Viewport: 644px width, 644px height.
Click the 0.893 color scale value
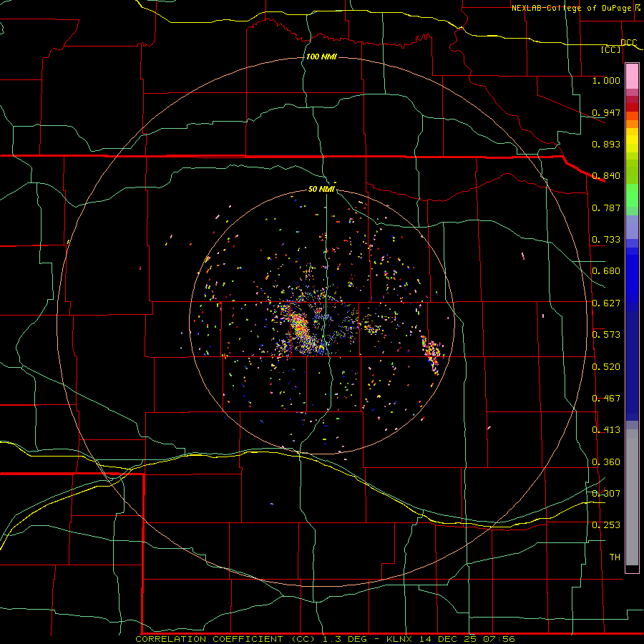pos(606,144)
